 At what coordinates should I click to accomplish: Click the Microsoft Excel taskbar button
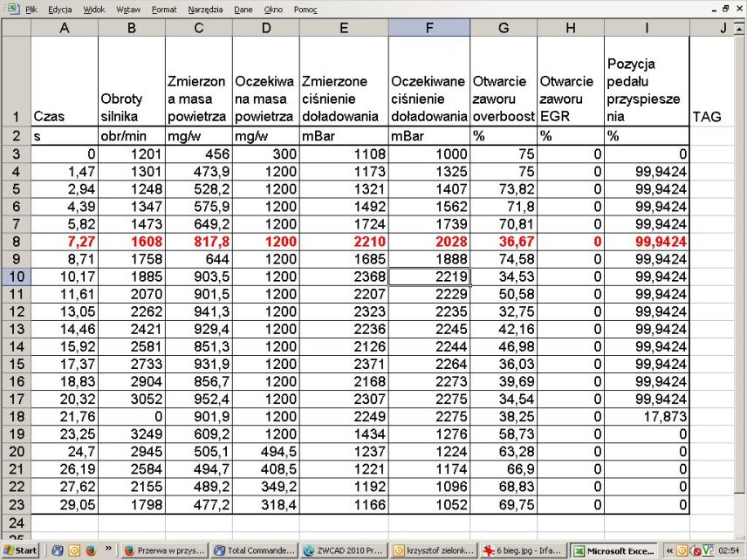coord(613,550)
